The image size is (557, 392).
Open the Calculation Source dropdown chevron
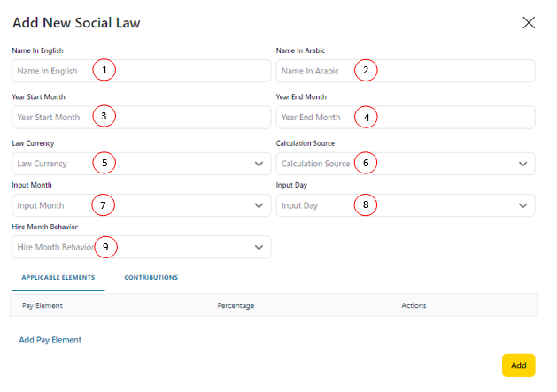(x=522, y=164)
